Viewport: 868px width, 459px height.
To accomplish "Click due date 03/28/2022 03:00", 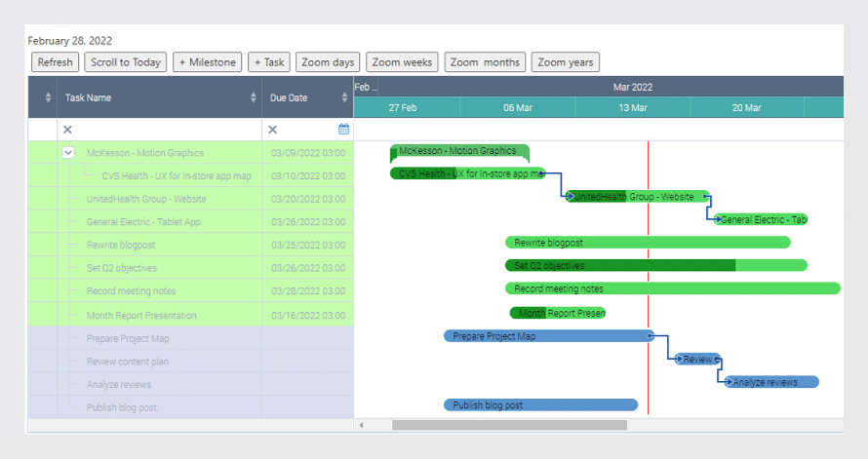I will click(308, 290).
